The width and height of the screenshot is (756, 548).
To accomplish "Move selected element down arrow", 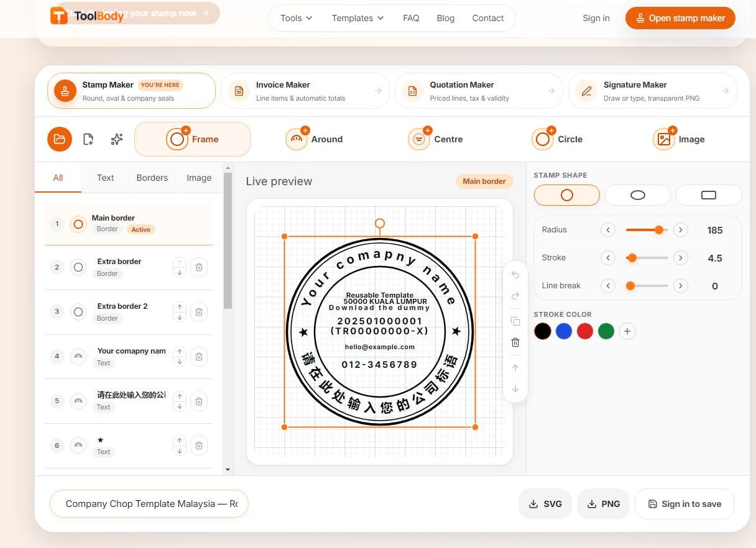I will pos(515,389).
